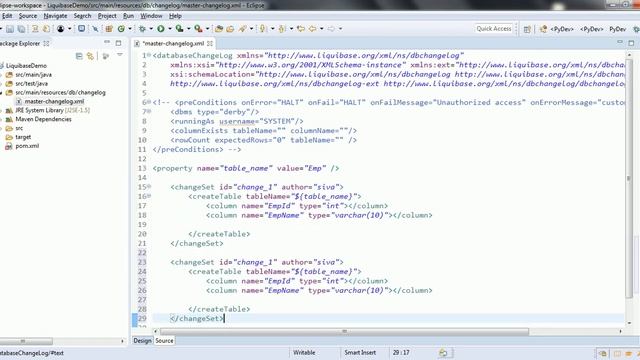640x360 pixels.
Task: Click the Smart Insert status entry
Action: 360,353
